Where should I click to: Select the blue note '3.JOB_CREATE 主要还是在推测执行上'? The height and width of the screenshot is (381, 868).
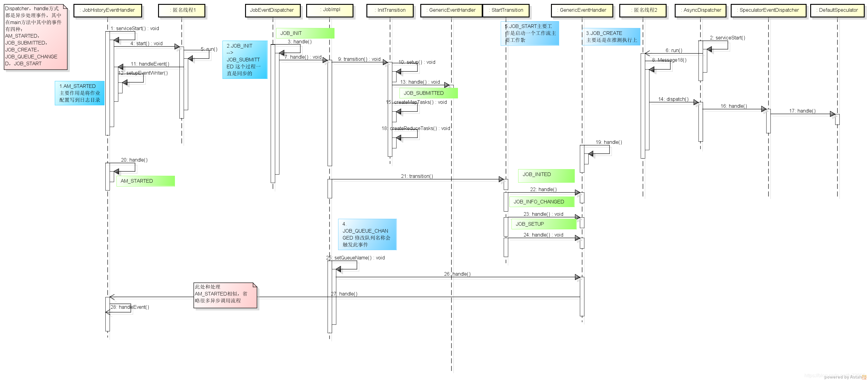[x=611, y=36]
